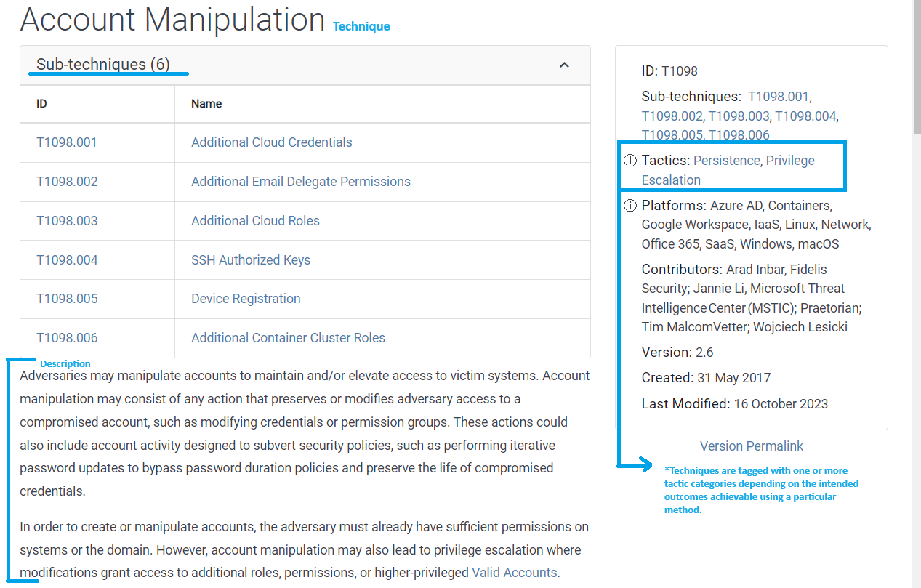
Task: Click the ID column header
Action: 41,104
